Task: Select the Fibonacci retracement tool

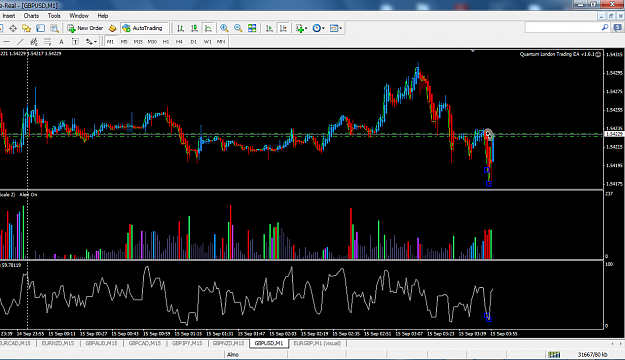Action: click(x=47, y=41)
